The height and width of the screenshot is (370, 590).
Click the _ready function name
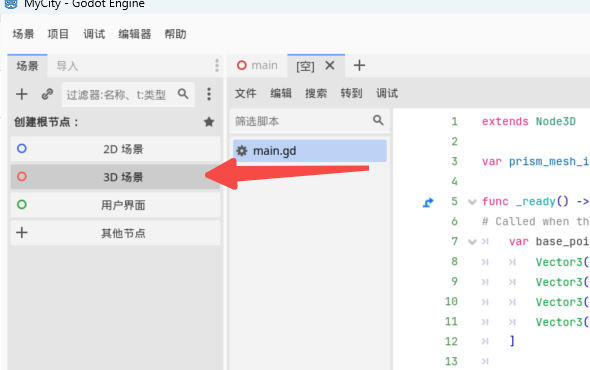tap(536, 202)
